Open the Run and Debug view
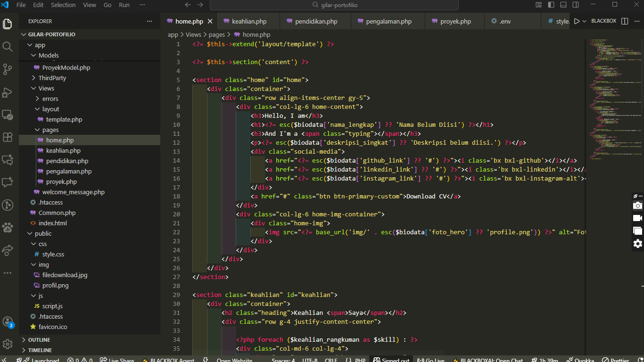This screenshot has width=644, height=362. pos(8,92)
